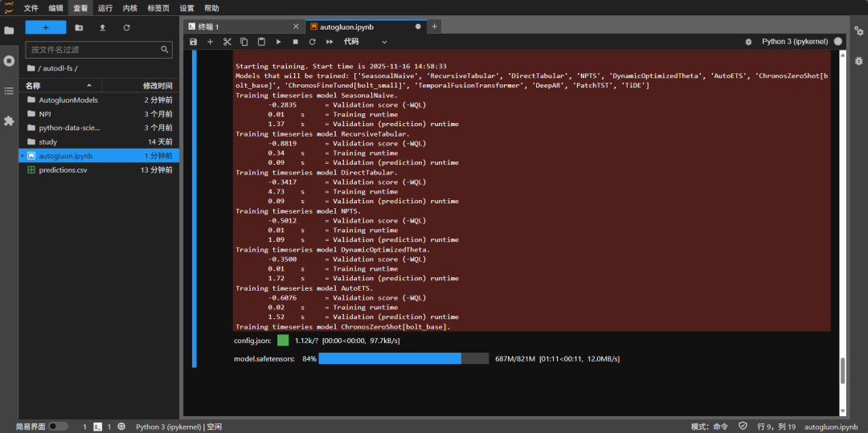Restart kernel and run all cells icon
This screenshot has height=433, width=868.
(x=330, y=42)
